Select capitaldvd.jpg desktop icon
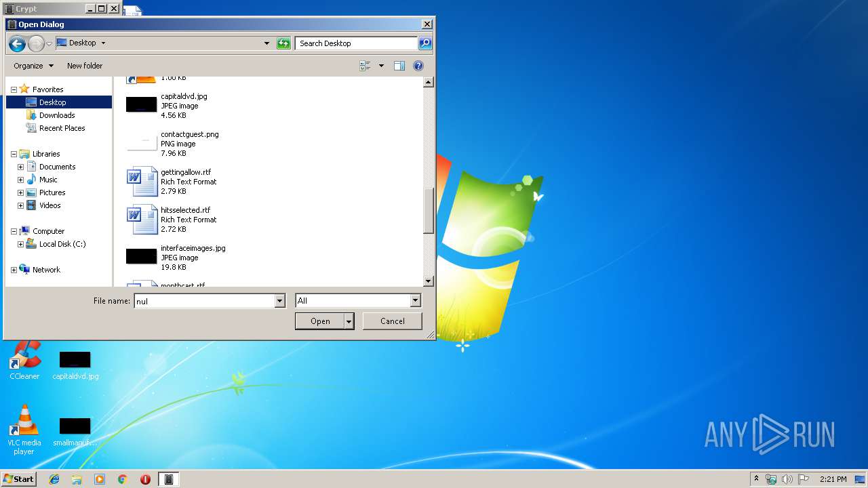 click(75, 365)
